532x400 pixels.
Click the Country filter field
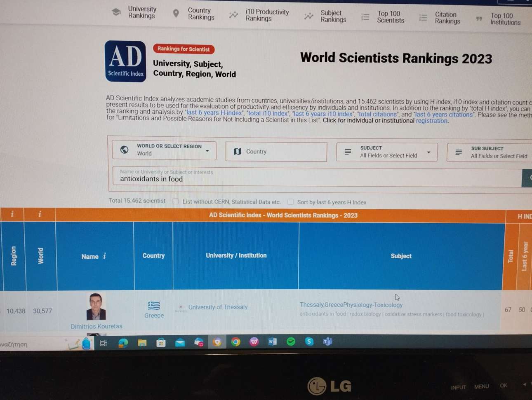click(x=276, y=152)
